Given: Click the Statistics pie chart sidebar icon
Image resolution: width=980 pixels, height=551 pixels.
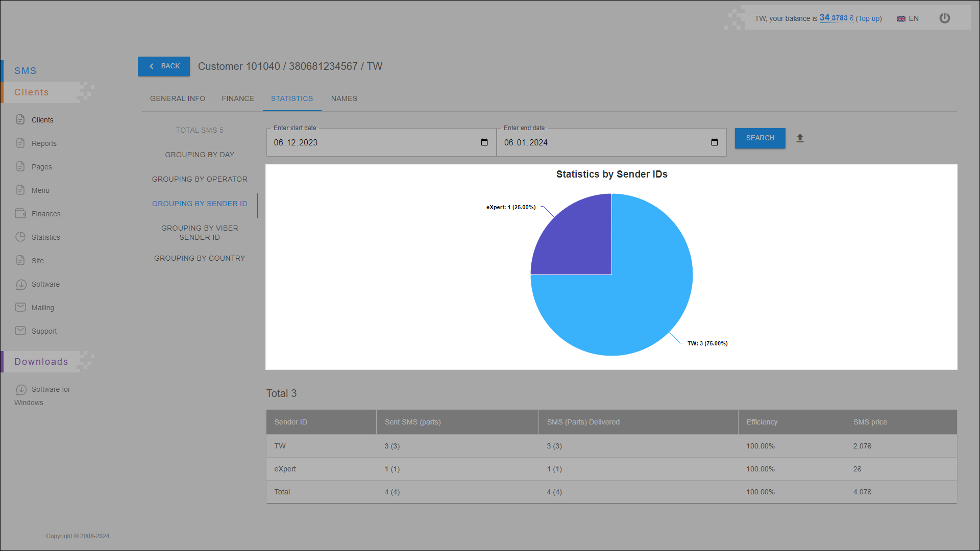Looking at the screenshot, I should point(20,237).
